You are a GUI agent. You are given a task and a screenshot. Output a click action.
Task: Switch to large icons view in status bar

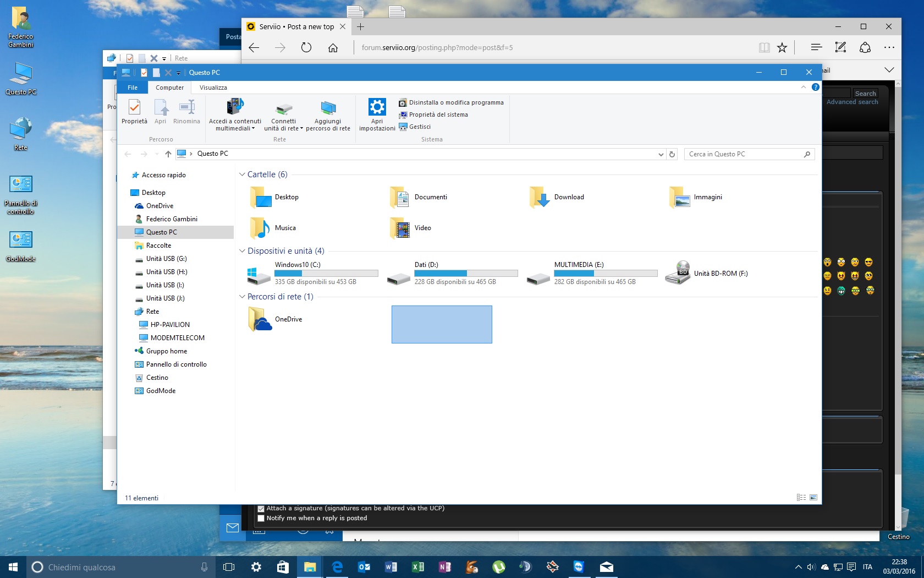click(x=813, y=498)
